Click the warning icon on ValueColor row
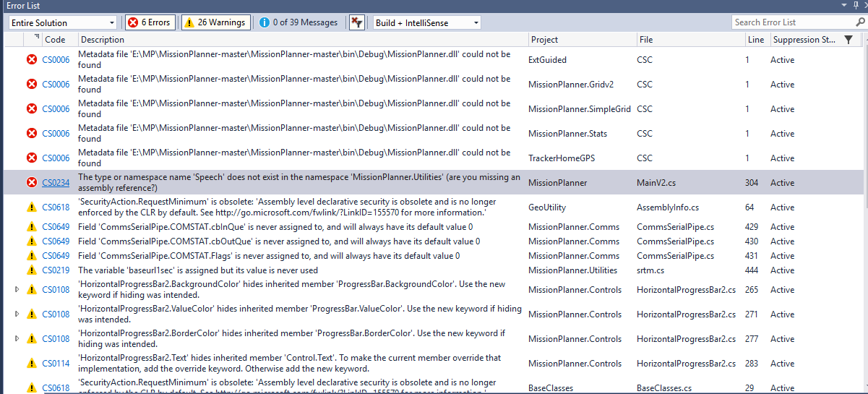Image resolution: width=868 pixels, height=394 pixels. (32, 314)
